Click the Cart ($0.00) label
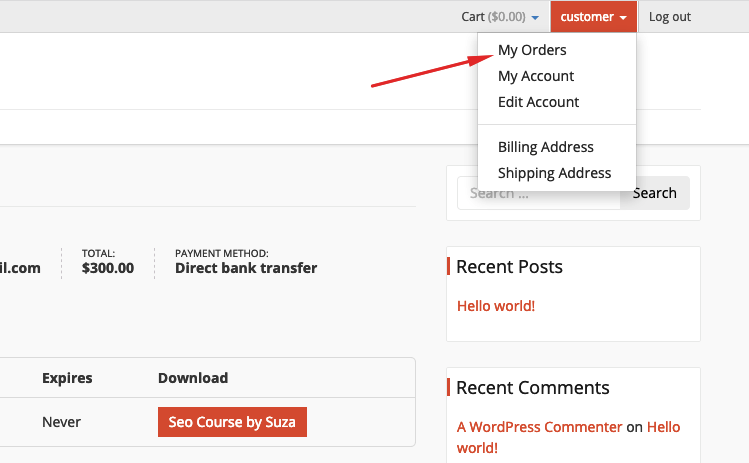Viewport: 749px width, 463px height. 493,17
